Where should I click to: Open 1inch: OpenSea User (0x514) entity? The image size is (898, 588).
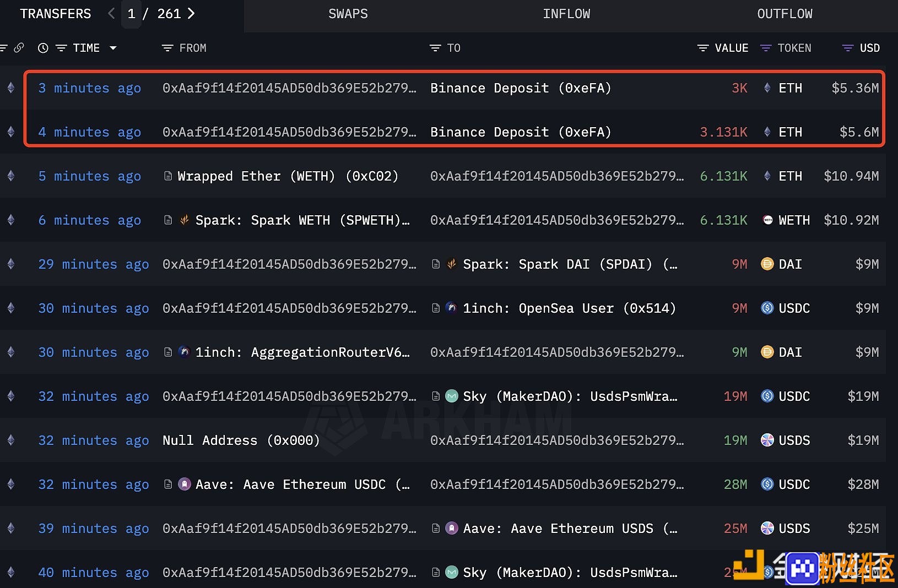[x=569, y=308]
